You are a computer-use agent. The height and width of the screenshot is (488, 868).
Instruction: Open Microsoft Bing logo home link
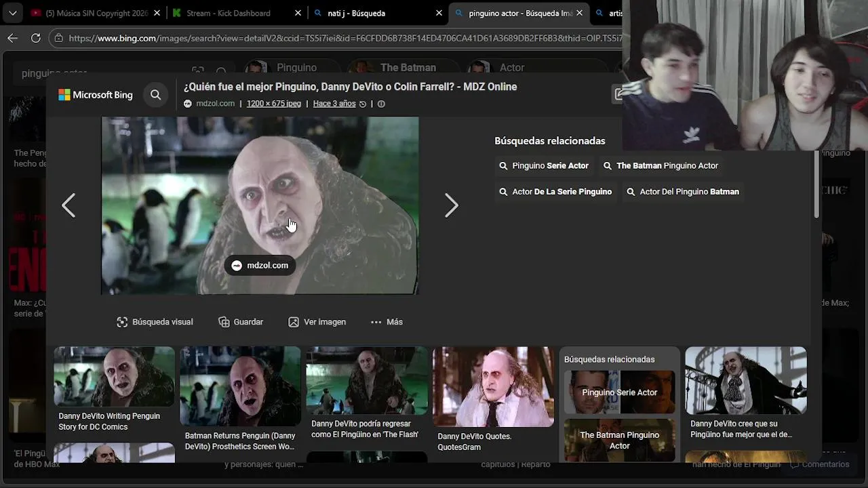(96, 95)
